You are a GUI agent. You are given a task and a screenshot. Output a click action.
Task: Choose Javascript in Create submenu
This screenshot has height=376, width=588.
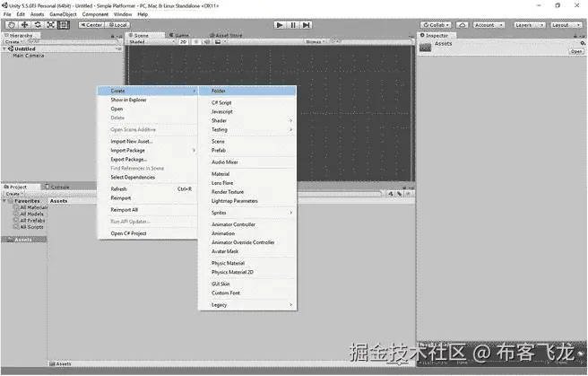[x=247, y=111]
